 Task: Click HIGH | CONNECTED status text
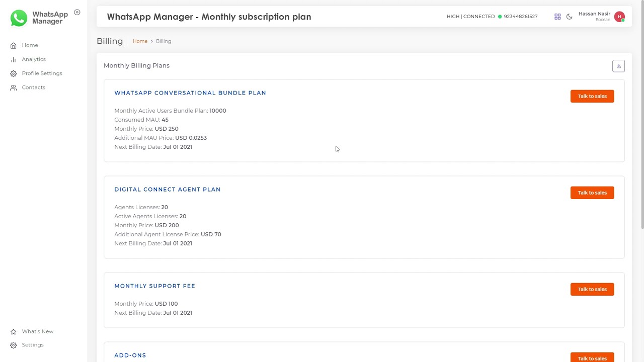470,17
